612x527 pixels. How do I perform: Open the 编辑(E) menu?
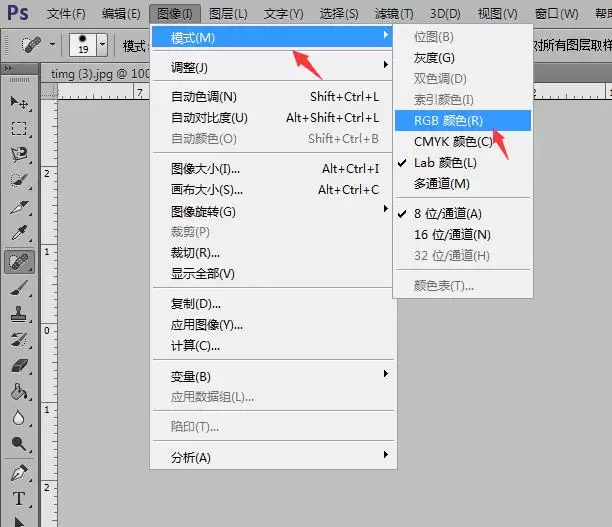coord(121,14)
